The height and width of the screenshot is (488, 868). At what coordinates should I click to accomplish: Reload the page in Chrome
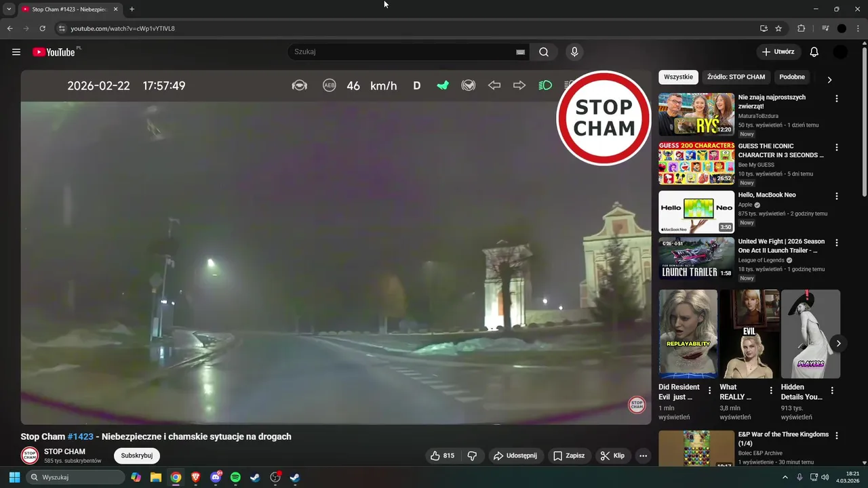pos(42,28)
